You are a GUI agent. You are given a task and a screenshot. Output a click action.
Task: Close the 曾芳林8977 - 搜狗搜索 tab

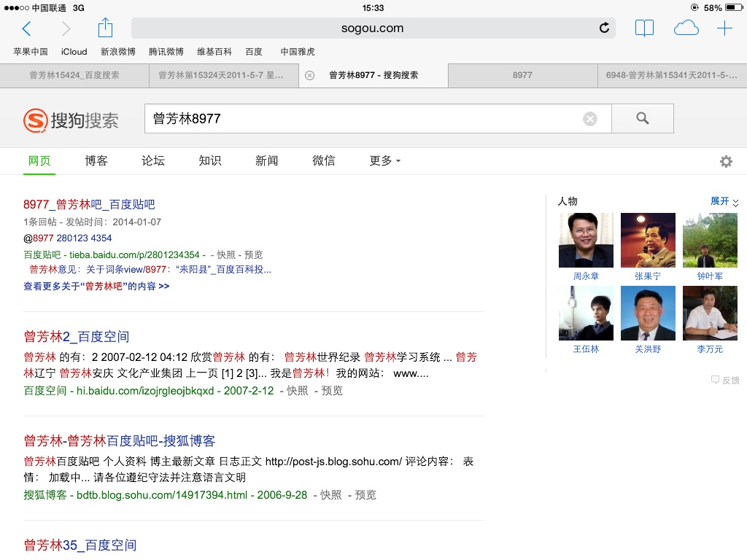pos(309,75)
